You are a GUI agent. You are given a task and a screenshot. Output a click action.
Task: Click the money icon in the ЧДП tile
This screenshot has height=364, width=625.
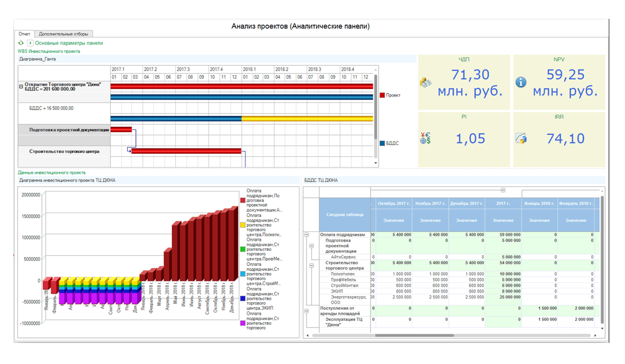(426, 82)
